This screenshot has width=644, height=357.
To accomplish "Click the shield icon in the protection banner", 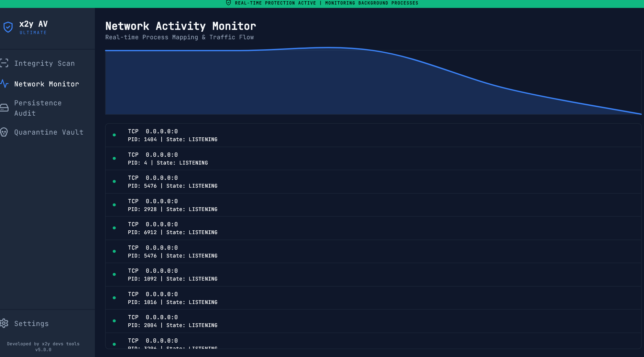I will click(228, 3).
